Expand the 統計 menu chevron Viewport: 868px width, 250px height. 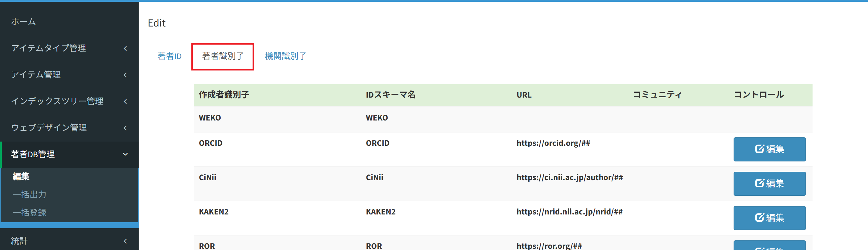(125, 241)
